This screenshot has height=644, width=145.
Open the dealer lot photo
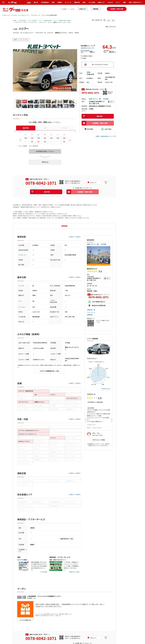98,256
